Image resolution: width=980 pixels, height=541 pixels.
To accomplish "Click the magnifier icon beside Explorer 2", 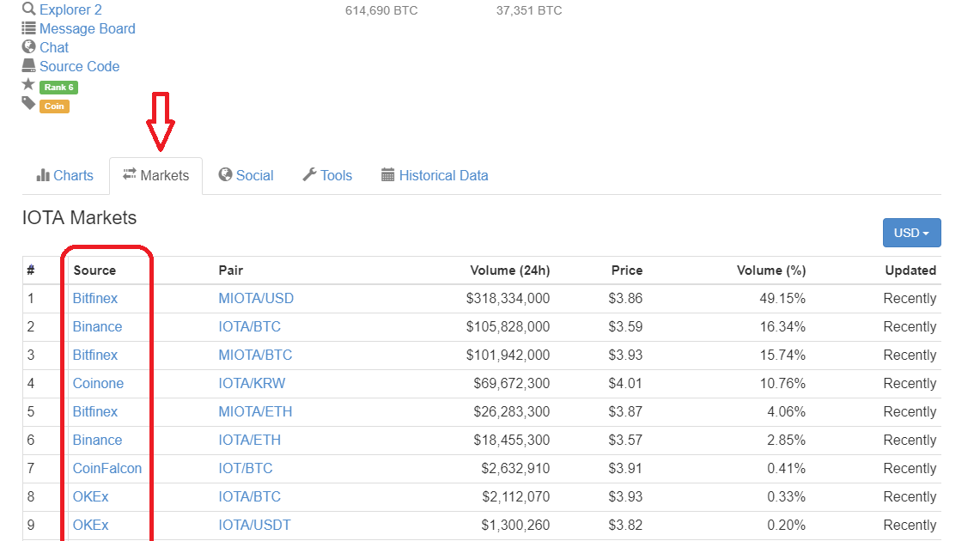I will pos(29,9).
